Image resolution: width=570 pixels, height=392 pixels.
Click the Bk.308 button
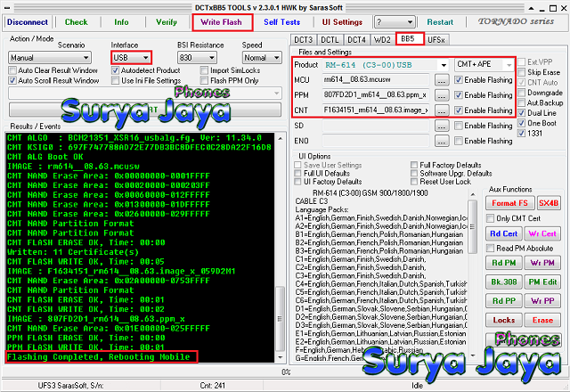click(x=504, y=282)
